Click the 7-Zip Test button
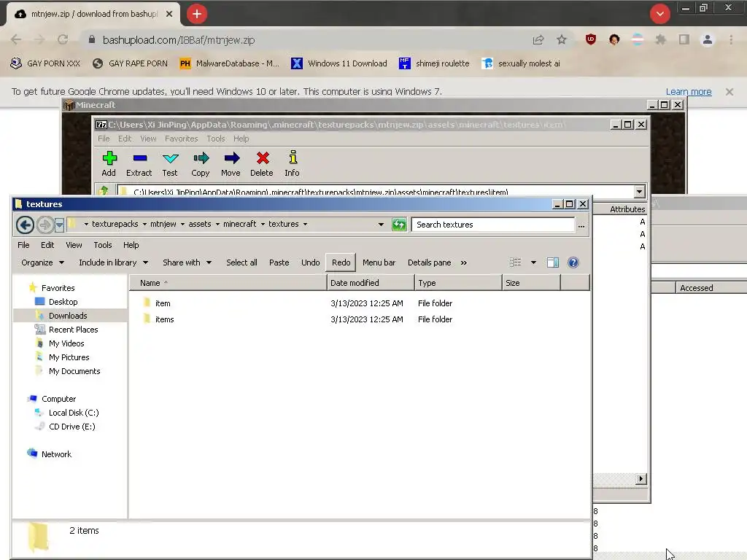The width and height of the screenshot is (747, 560). pyautogui.click(x=169, y=163)
